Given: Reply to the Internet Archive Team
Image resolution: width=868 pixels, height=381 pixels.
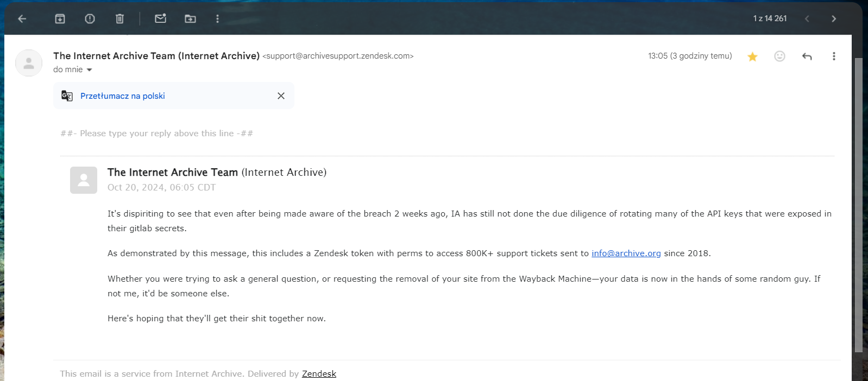Looking at the screenshot, I should (807, 56).
